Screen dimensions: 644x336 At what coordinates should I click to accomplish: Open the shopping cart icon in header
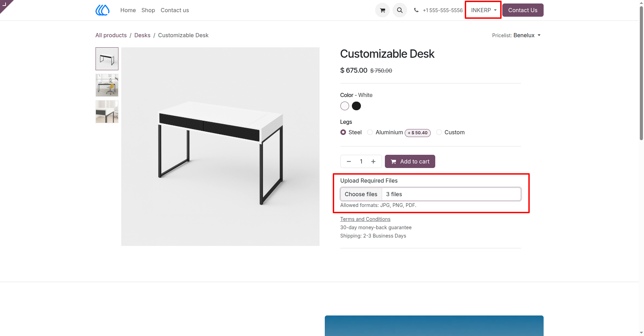coord(382,10)
